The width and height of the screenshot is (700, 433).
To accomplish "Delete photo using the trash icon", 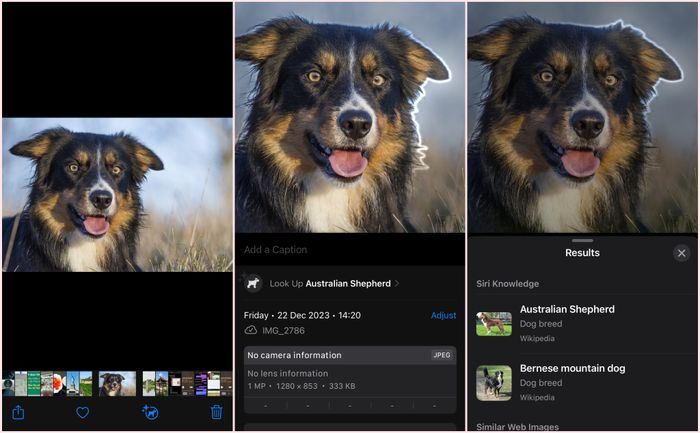I will 217,412.
